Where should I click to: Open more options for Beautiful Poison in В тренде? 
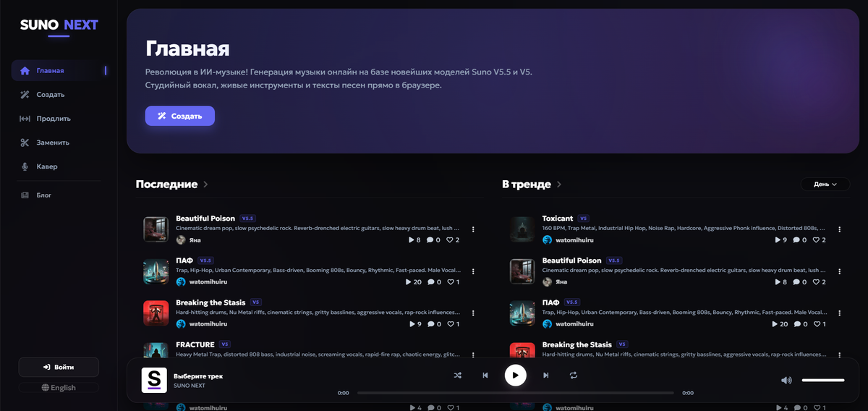[839, 271]
